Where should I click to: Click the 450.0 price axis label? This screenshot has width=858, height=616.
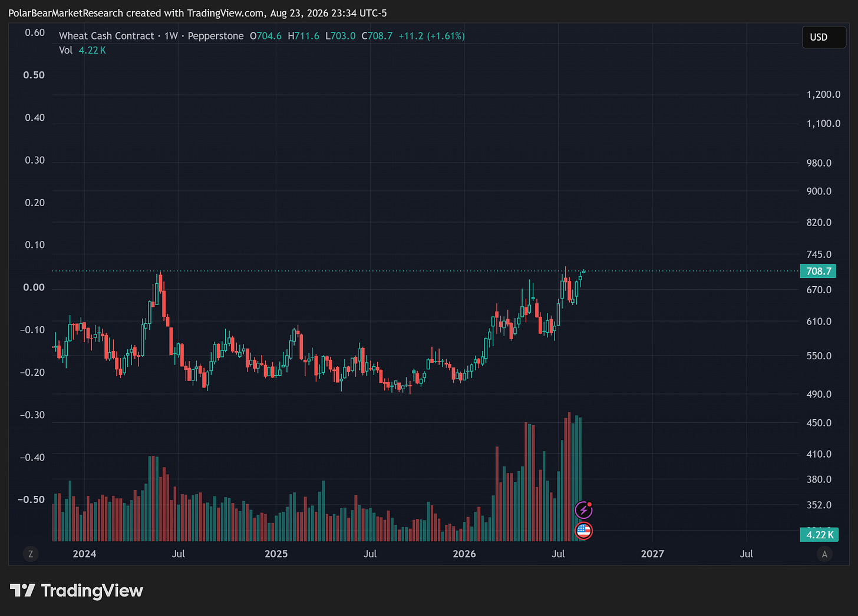(x=819, y=423)
